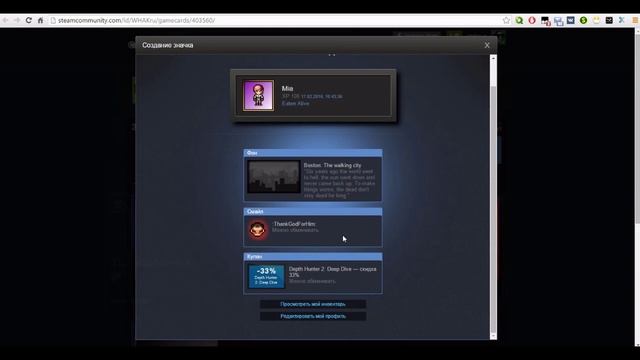Open the red Opera-style extension icon
Viewport: 640px width, 360px height.
click(x=532, y=20)
